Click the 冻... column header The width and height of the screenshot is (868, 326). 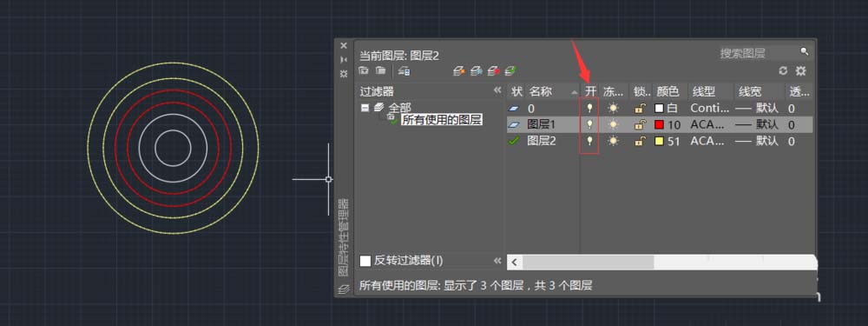pyautogui.click(x=614, y=91)
